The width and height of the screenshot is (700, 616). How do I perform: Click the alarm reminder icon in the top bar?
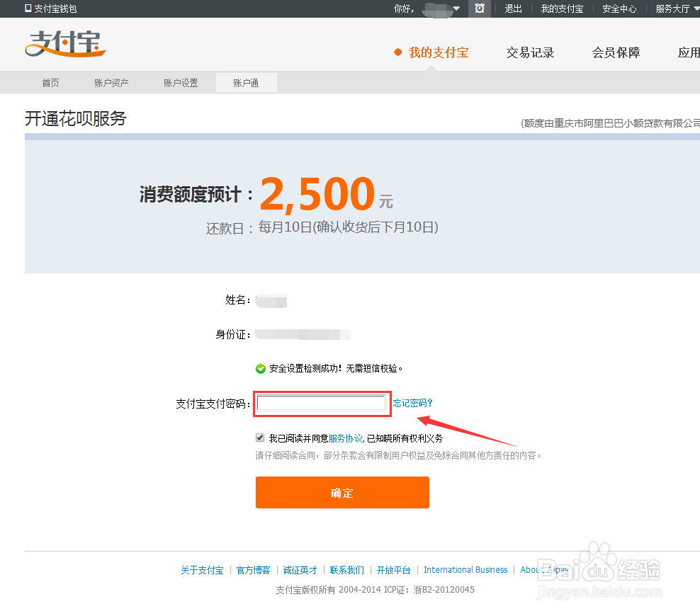480,8
